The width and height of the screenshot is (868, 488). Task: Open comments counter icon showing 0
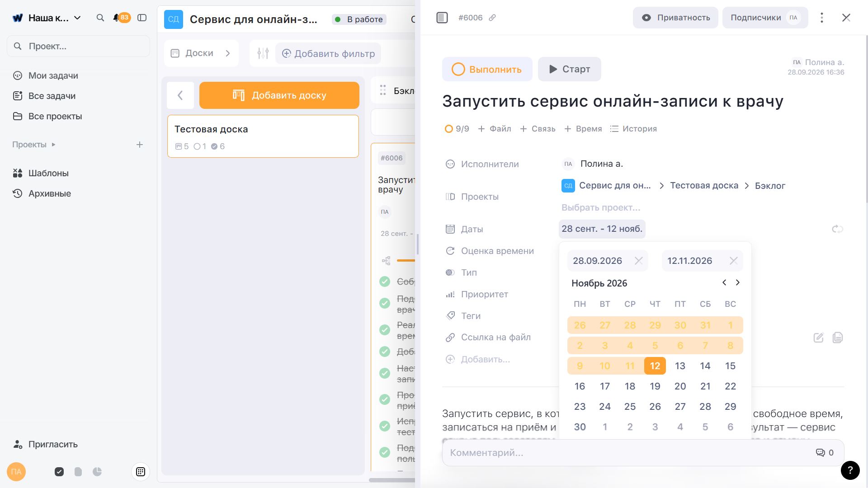[825, 453]
